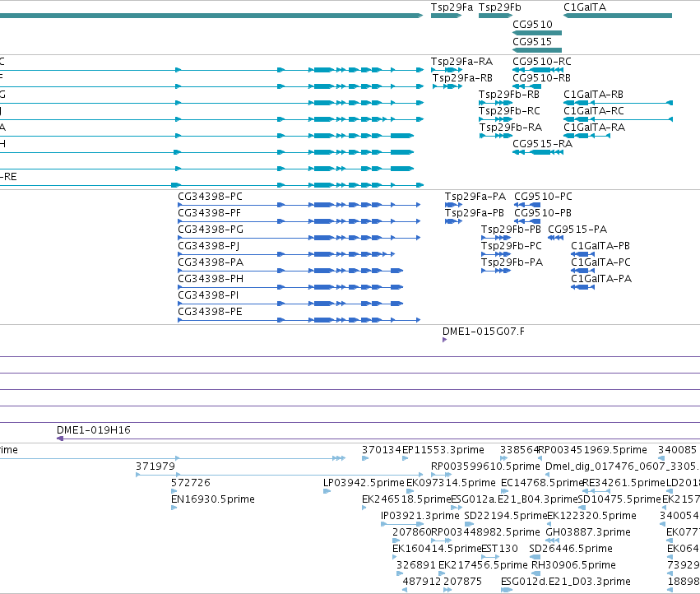Click EST EP11553.3prime
This screenshot has width=700, height=594.
pos(443,450)
